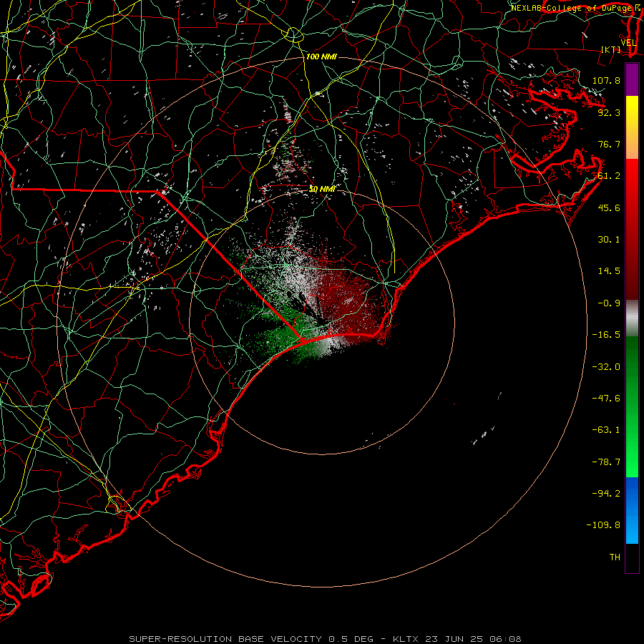Select the 45.6 velocity value

pos(609,208)
